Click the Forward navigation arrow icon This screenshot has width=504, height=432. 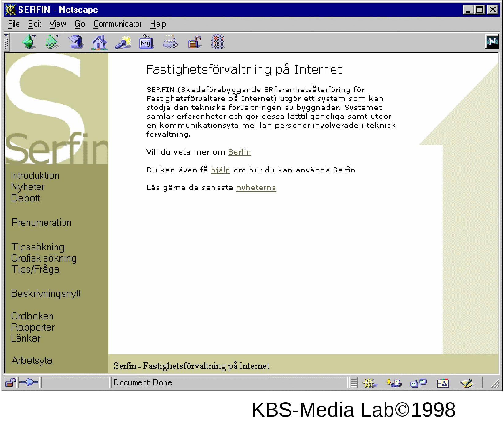(52, 42)
